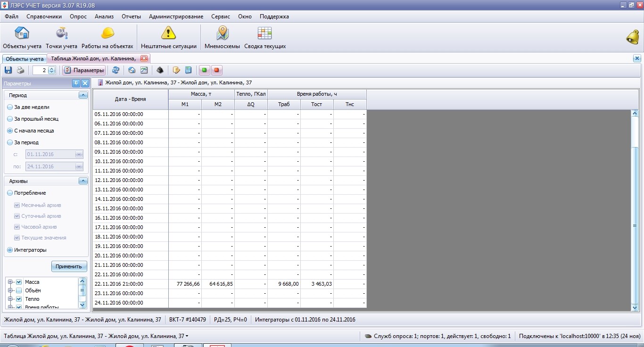Switch to the Объекты учета tab
Screen dimensions: 644x347
[25, 59]
